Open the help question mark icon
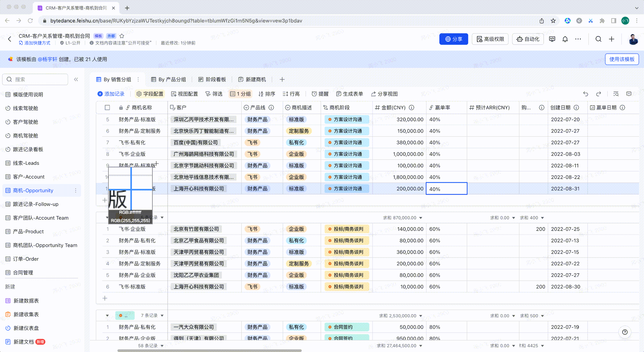This screenshot has width=644, height=352. coord(624,332)
